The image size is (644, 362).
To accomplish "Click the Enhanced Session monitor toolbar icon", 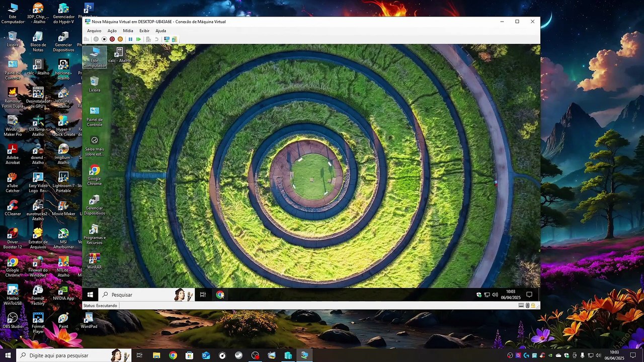I will pos(167,39).
